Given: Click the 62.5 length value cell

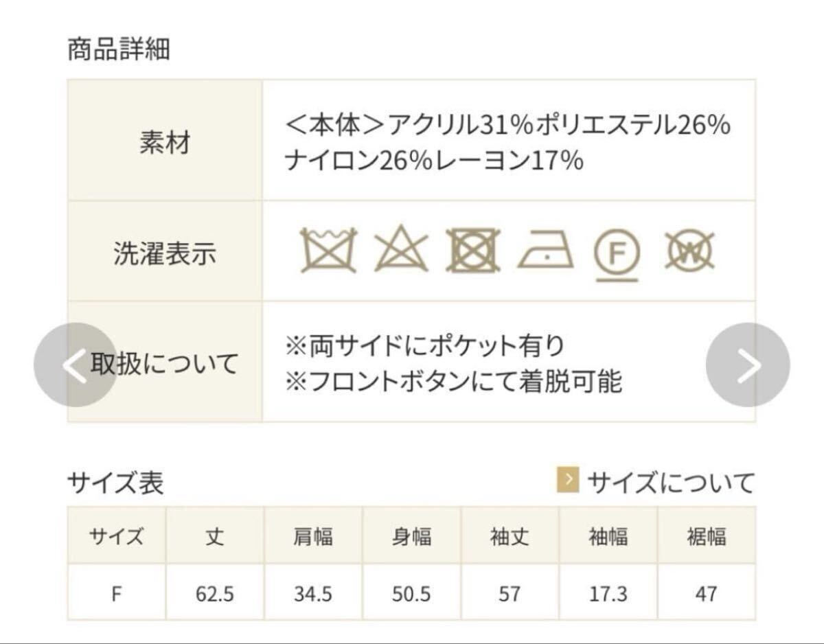Looking at the screenshot, I should (x=215, y=593).
